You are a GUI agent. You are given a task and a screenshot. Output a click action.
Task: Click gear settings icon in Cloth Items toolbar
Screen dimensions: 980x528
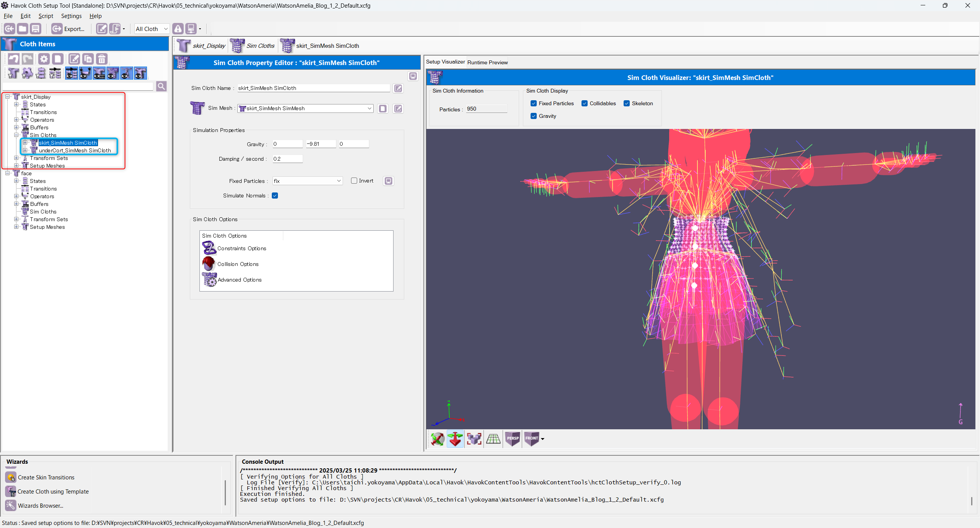(x=44, y=59)
